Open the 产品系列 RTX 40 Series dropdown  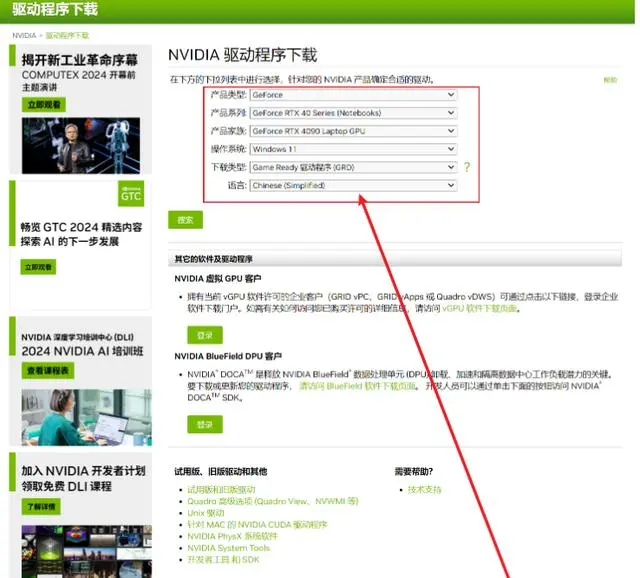coord(353,113)
